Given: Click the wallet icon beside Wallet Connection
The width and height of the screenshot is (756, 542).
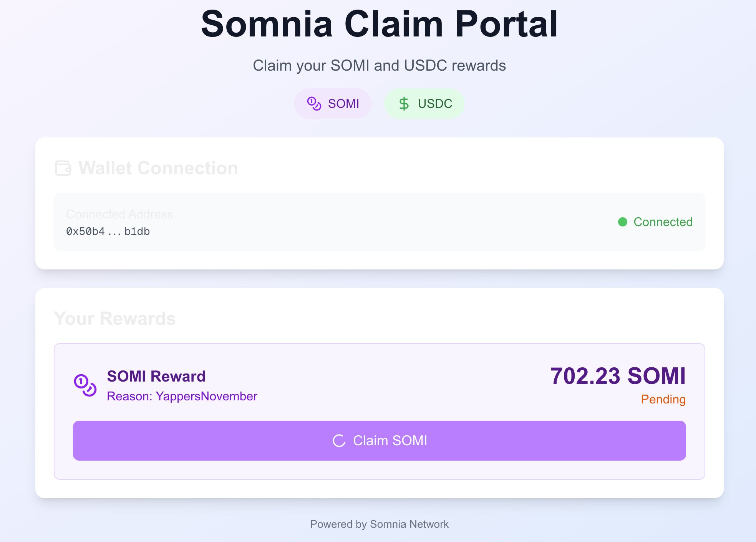Looking at the screenshot, I should tap(63, 168).
